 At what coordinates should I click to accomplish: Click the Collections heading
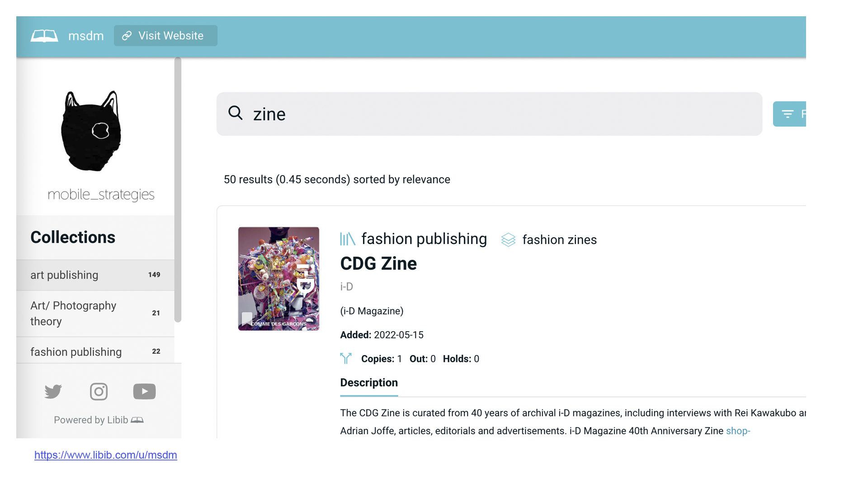coord(73,237)
